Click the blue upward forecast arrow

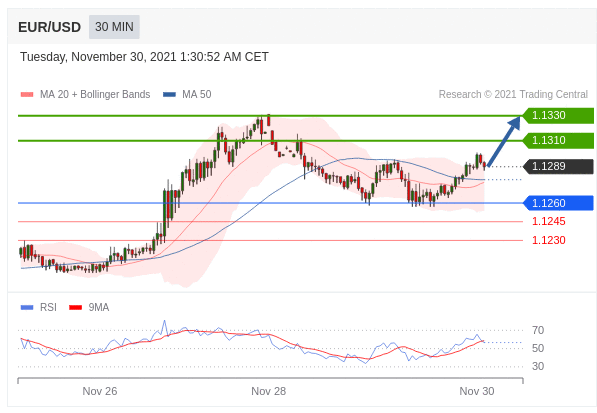503,142
